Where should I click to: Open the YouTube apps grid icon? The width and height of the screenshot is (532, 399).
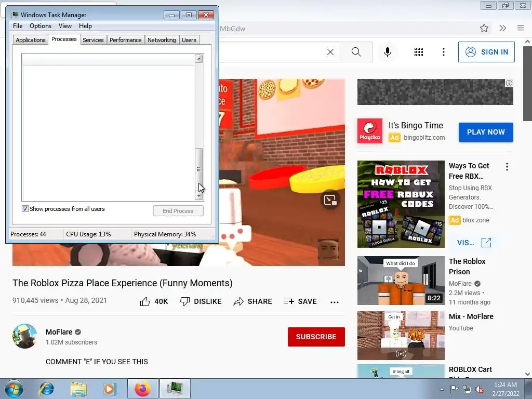coord(419,52)
